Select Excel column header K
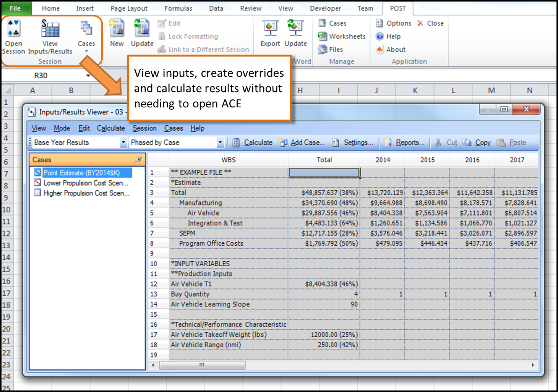 [415, 91]
